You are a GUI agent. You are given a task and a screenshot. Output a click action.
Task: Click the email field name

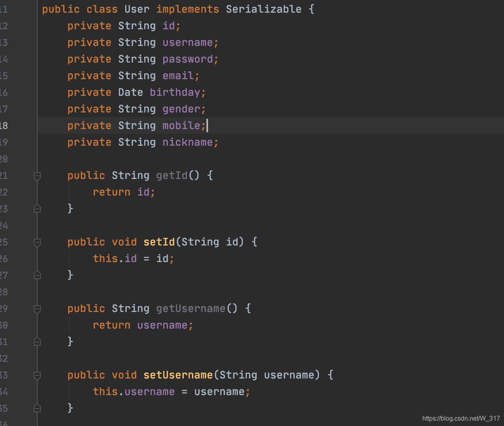click(x=178, y=76)
